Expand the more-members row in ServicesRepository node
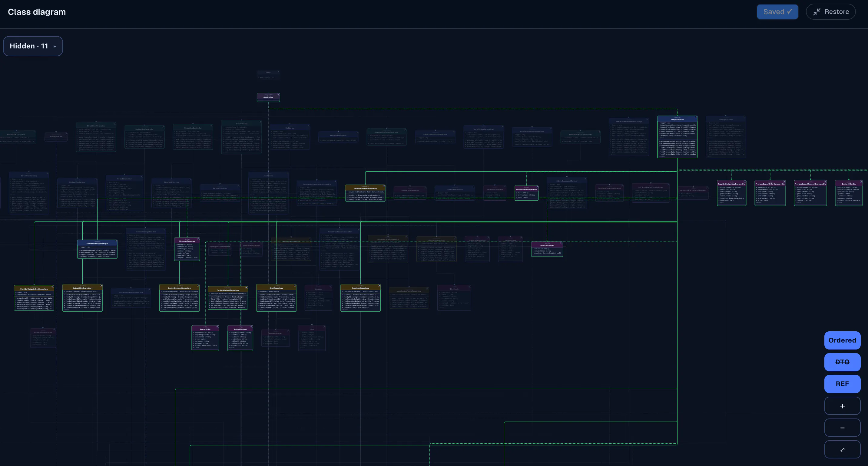The width and height of the screenshot is (868, 466). pos(345,310)
